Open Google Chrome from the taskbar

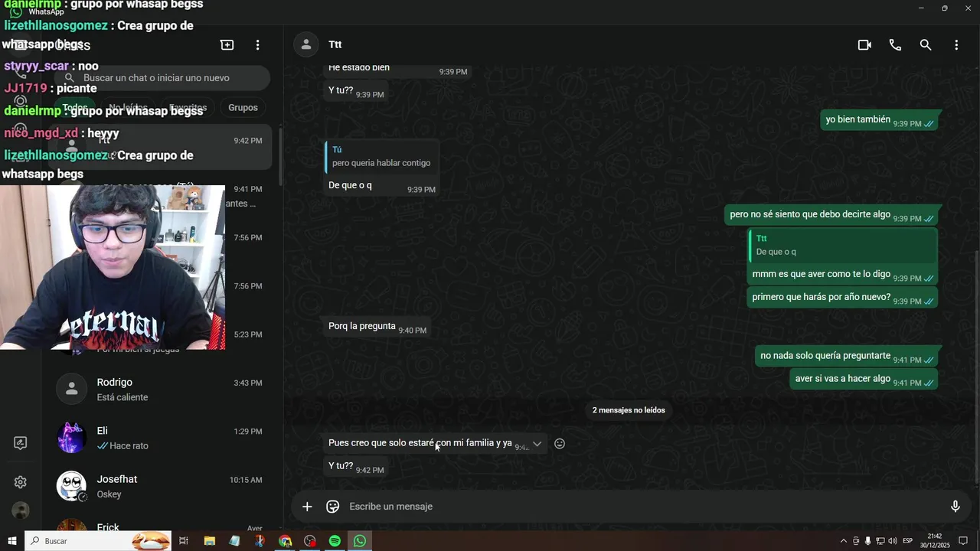[x=285, y=541]
